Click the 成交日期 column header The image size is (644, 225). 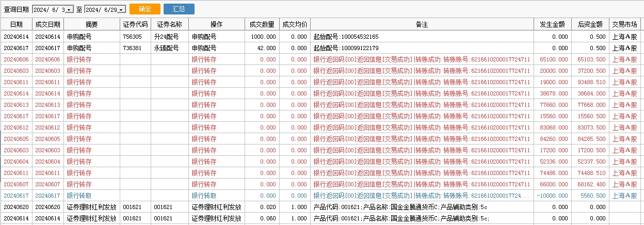coord(47,25)
